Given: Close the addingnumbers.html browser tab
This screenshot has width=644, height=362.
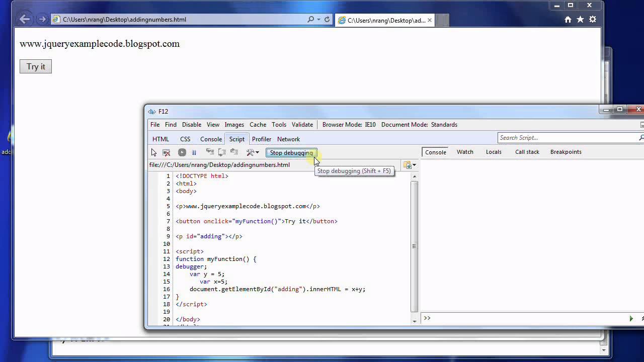Looking at the screenshot, I should point(430,21).
